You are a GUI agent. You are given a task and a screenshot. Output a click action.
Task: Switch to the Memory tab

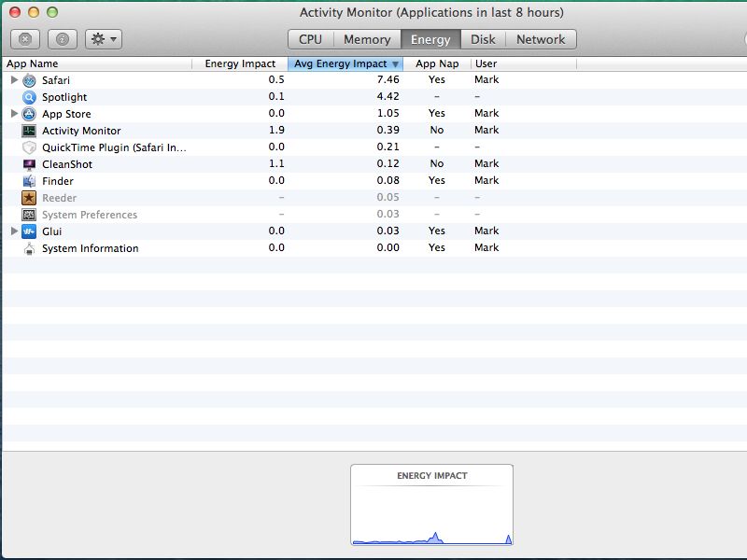tap(367, 39)
